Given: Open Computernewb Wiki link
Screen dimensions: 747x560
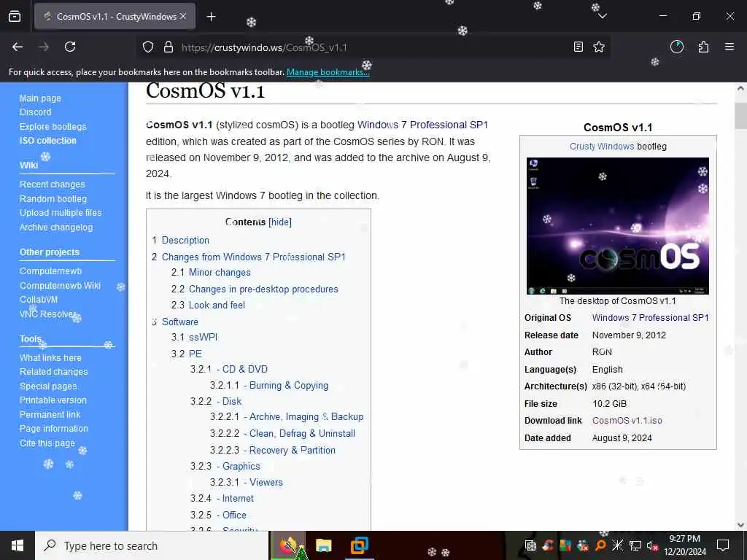Looking at the screenshot, I should [60, 285].
